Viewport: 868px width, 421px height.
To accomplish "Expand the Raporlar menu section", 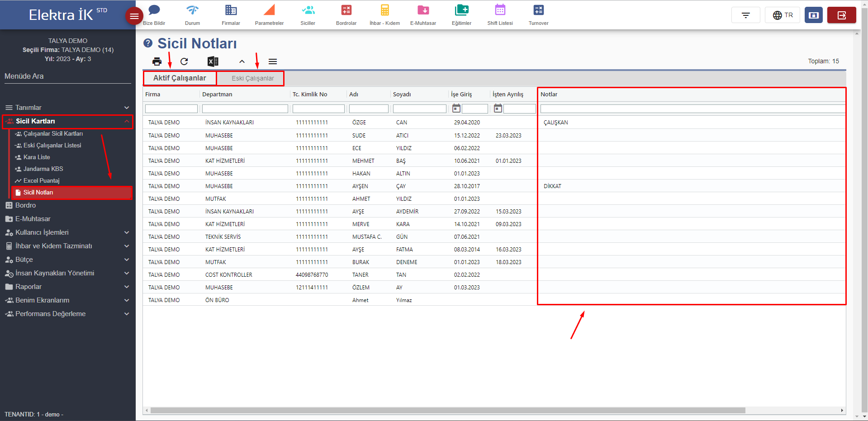I will 68,287.
